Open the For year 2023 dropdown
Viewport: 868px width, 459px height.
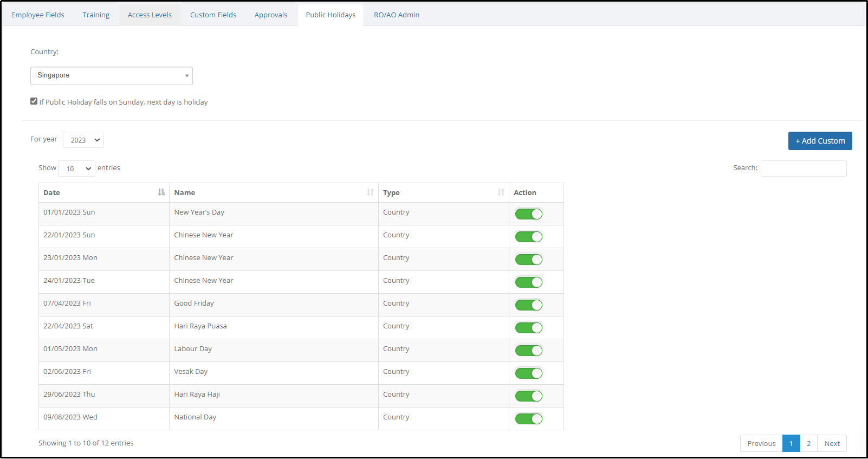tap(83, 140)
